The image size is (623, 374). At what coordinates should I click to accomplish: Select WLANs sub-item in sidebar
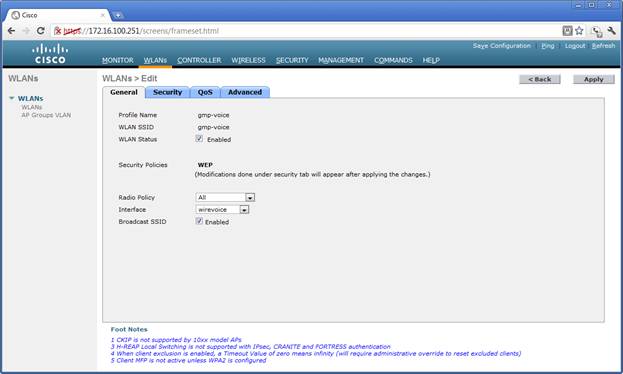[32, 107]
